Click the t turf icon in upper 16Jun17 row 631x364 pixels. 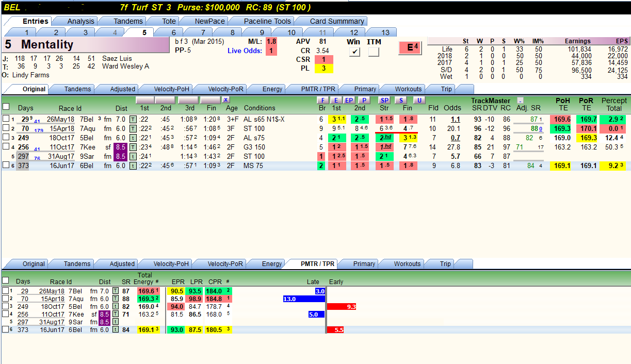click(x=133, y=166)
